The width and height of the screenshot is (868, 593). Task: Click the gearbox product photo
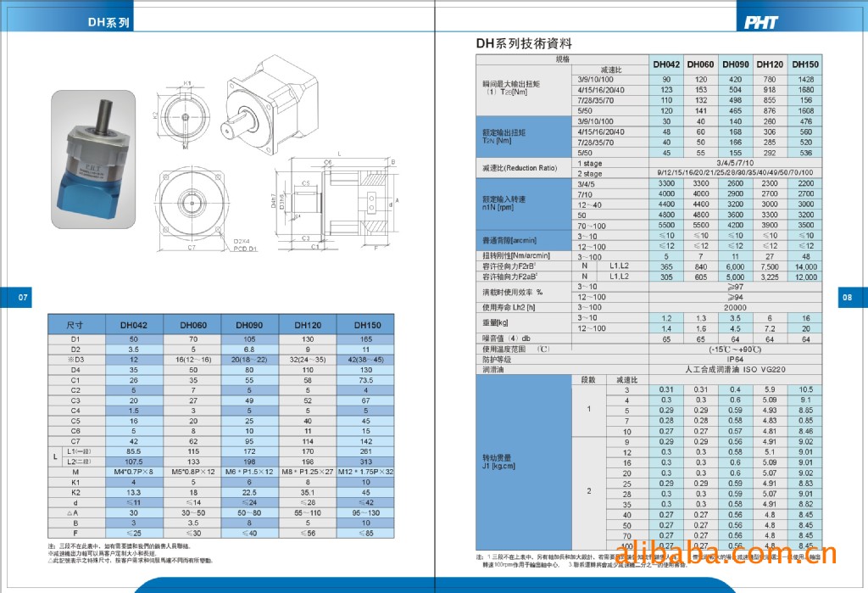(93, 159)
